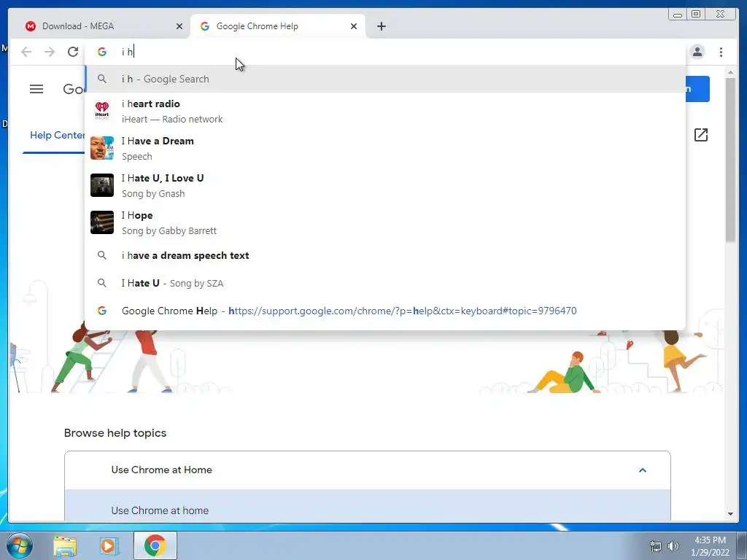Open the Windows Start menu
This screenshot has width=747, height=560.
tap(18, 545)
